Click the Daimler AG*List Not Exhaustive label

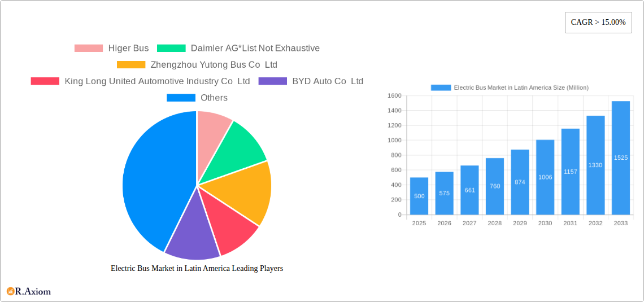(255, 49)
